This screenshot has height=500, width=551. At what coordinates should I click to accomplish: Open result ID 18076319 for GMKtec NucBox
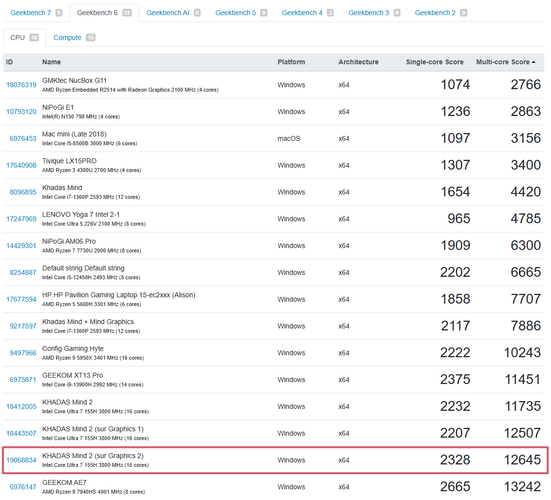pyautogui.click(x=21, y=85)
